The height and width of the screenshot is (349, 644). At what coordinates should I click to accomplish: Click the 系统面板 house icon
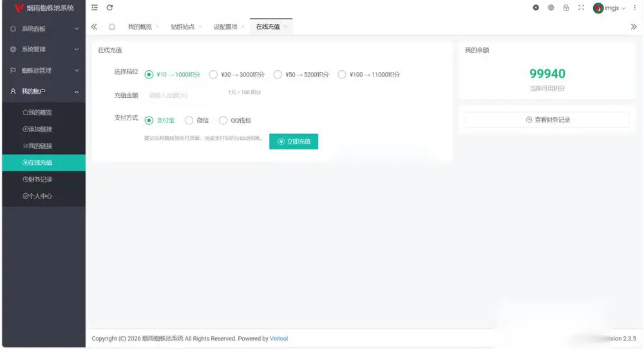(13, 29)
